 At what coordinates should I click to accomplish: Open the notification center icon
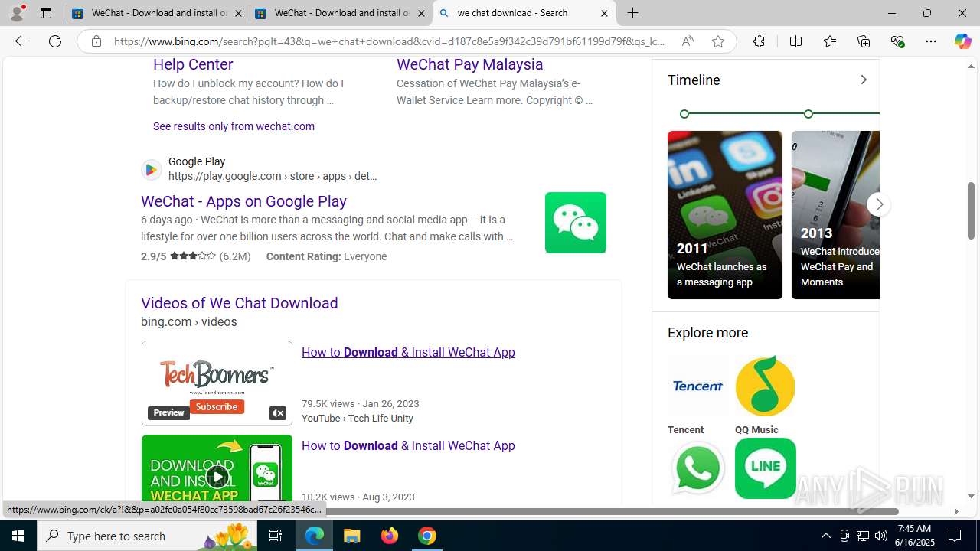coord(955,536)
